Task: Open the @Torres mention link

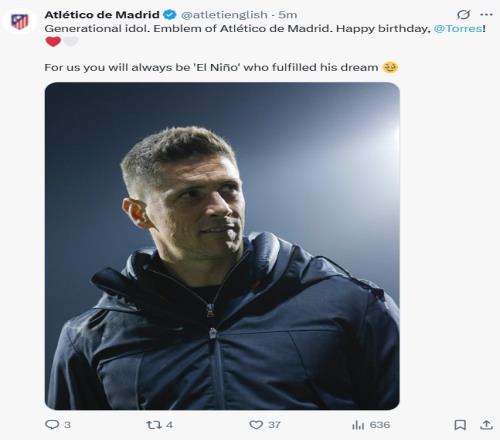Action: (458, 29)
